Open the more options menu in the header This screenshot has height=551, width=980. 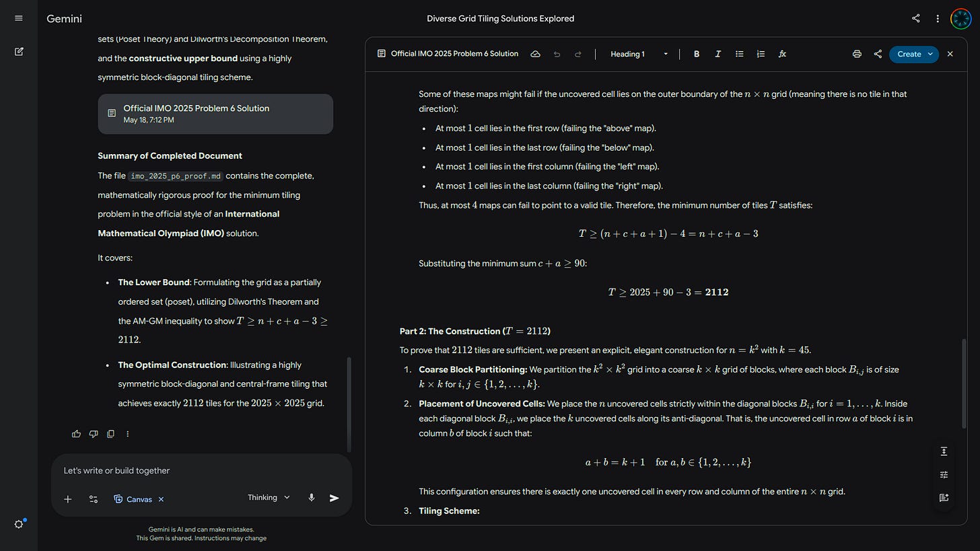click(x=938, y=18)
